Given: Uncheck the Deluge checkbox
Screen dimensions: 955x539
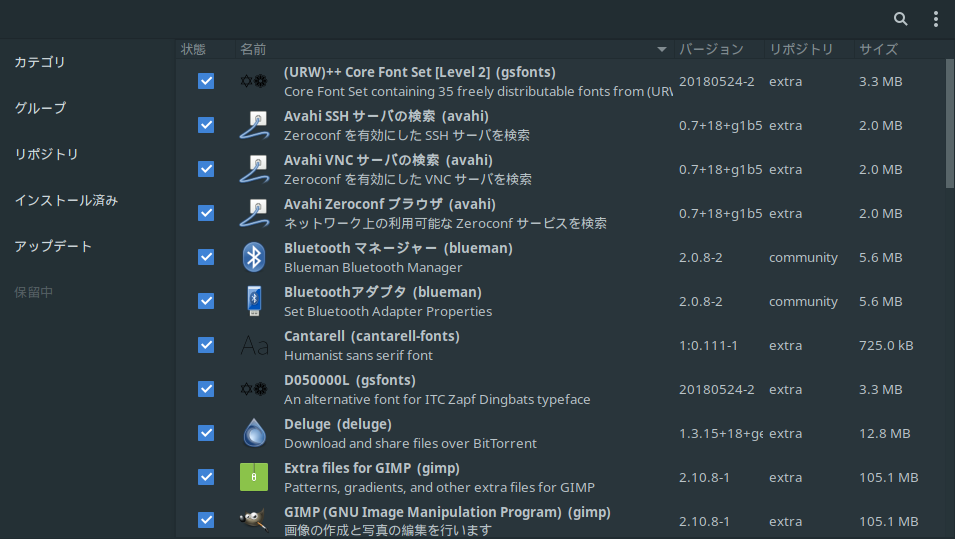Looking at the screenshot, I should pos(206,433).
